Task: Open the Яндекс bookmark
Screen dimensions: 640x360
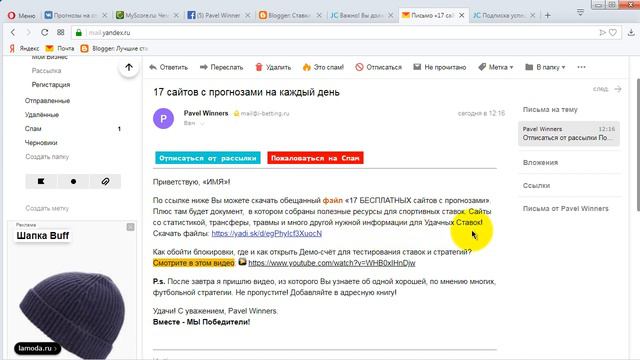Action: 24,48
